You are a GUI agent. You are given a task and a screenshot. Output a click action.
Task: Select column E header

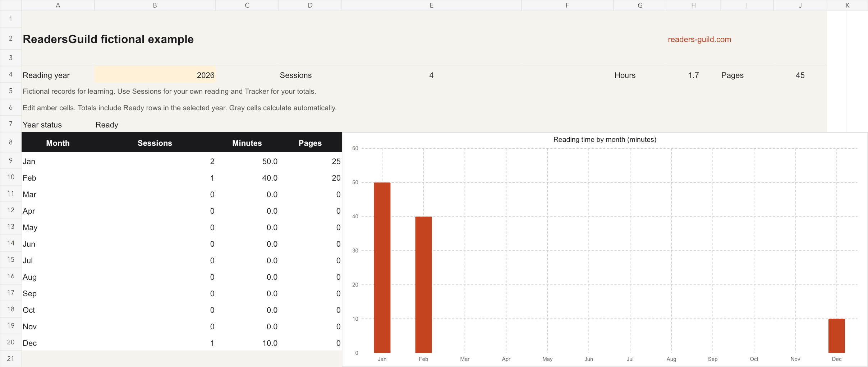tap(431, 5)
